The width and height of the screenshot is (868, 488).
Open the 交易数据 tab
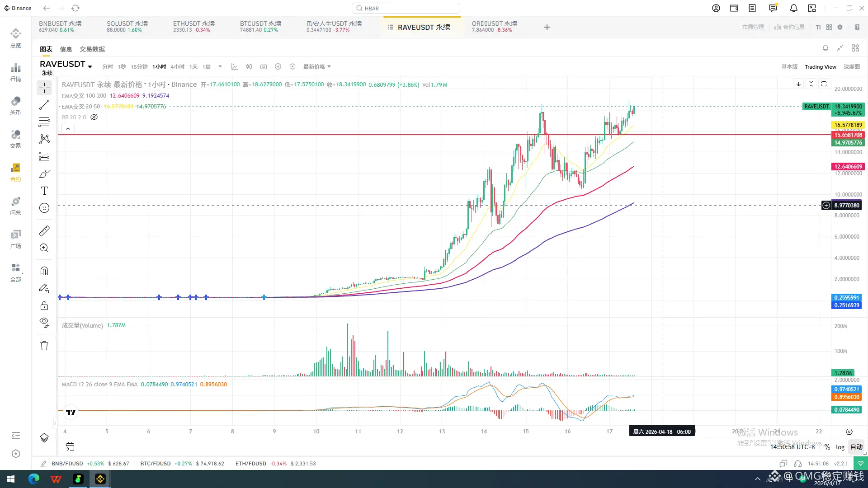[92, 49]
